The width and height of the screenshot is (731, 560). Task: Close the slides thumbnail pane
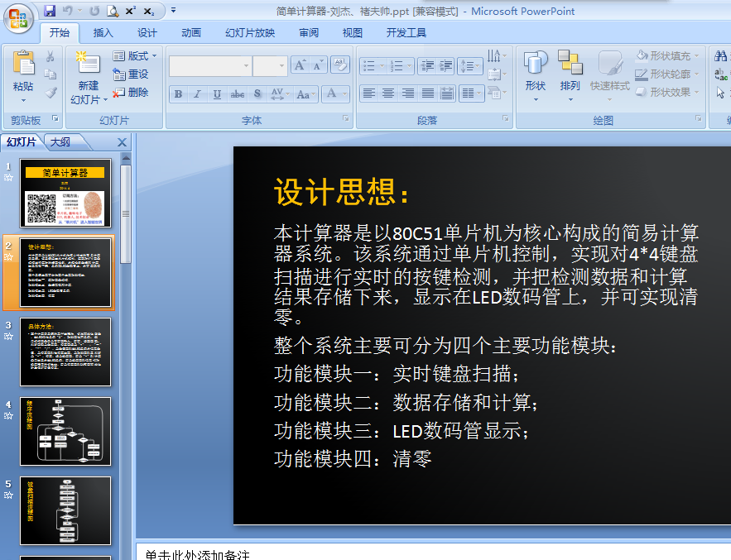[122, 142]
